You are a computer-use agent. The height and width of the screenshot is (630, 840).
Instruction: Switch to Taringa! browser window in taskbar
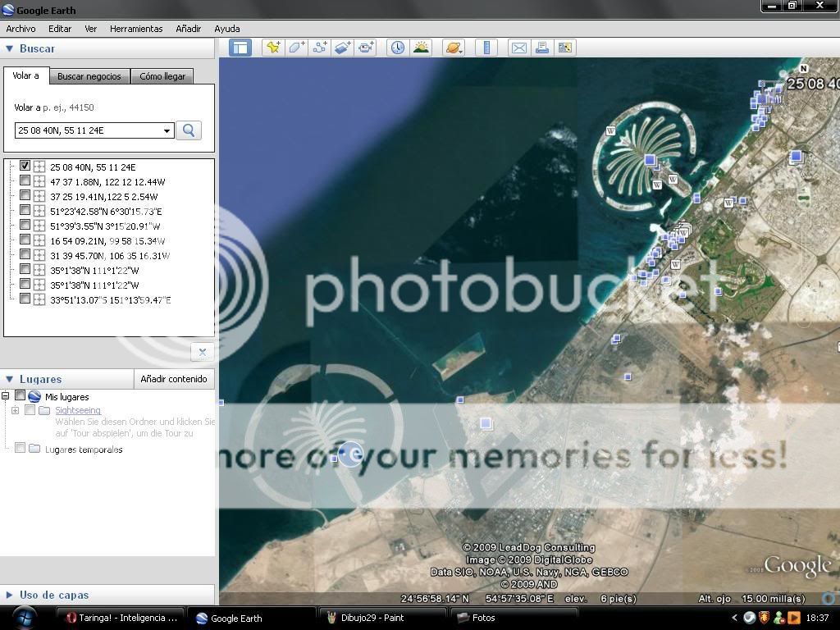coord(121,619)
